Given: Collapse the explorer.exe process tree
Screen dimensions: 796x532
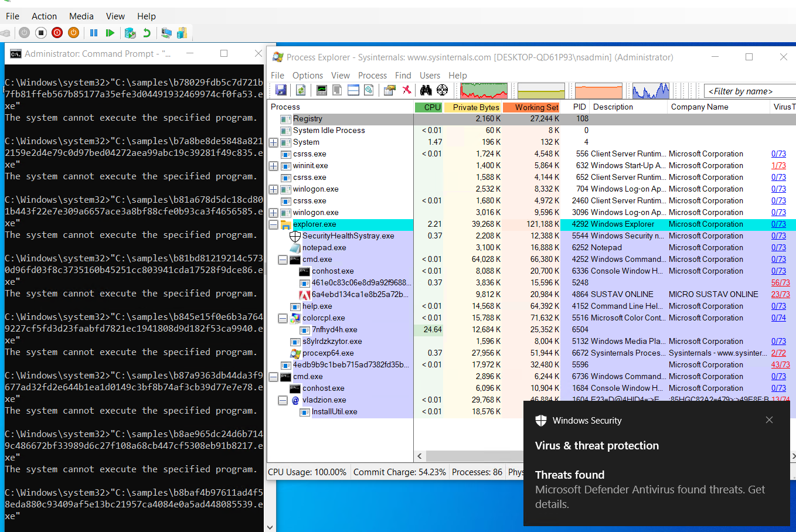Looking at the screenshot, I should point(273,224).
